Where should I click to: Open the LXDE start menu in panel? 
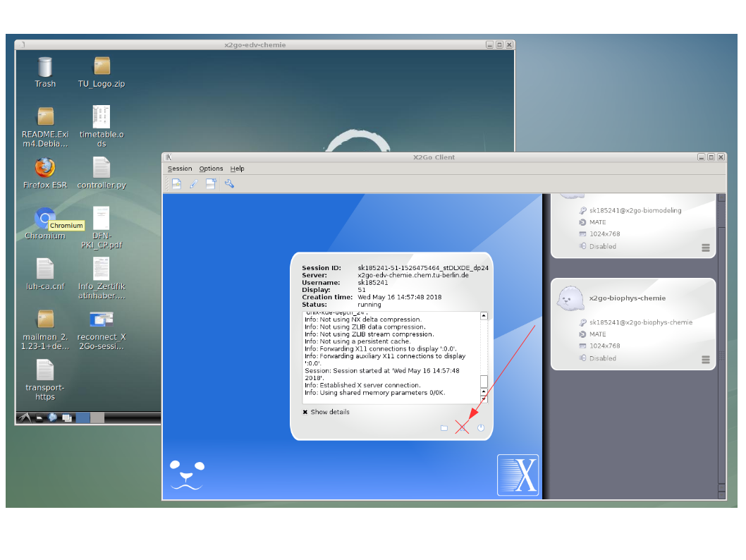click(25, 418)
